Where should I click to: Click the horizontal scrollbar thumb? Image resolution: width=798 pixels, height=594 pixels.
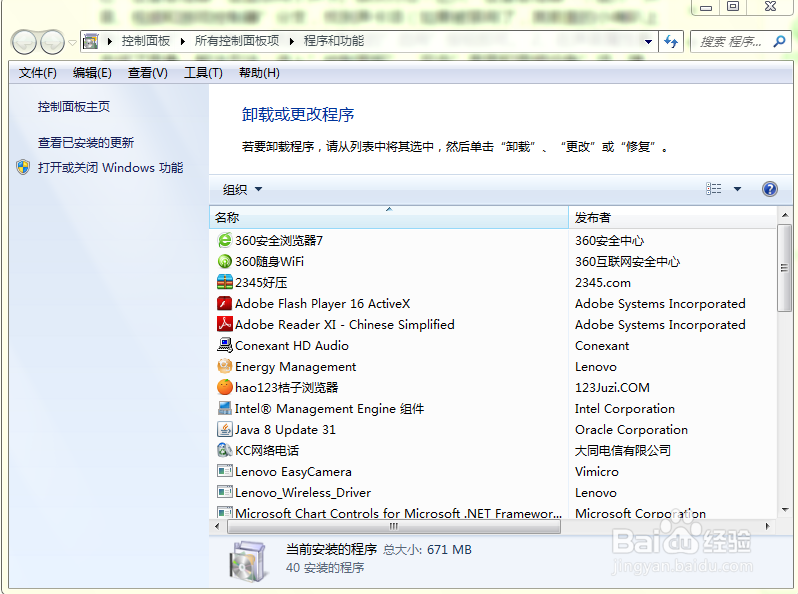point(394,526)
